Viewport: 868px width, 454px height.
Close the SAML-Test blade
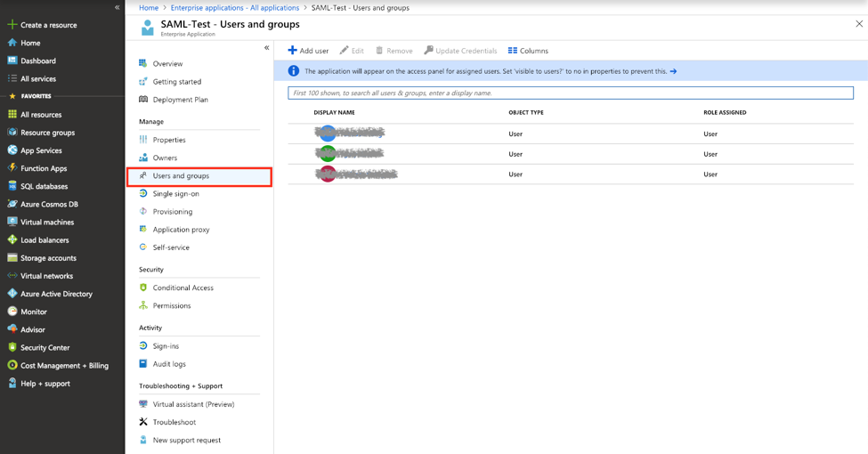pyautogui.click(x=859, y=24)
